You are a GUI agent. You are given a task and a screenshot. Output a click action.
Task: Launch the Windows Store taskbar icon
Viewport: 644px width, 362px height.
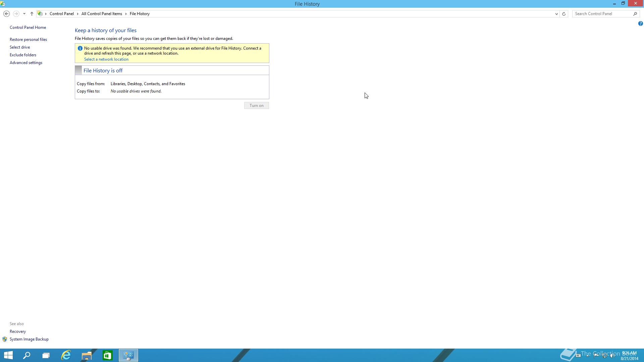coord(107,355)
